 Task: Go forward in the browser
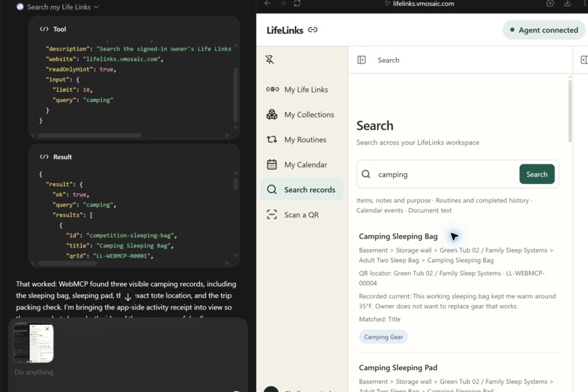click(282, 4)
